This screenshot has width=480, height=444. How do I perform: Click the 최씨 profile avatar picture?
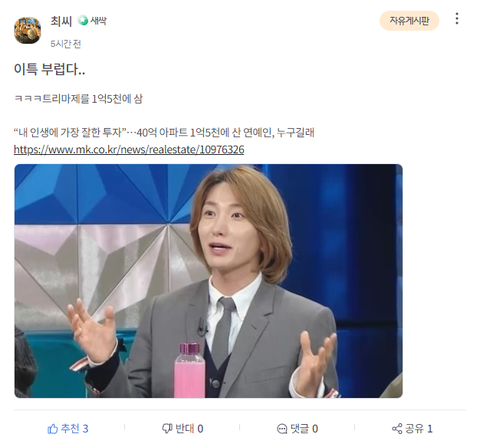pyautogui.click(x=27, y=30)
